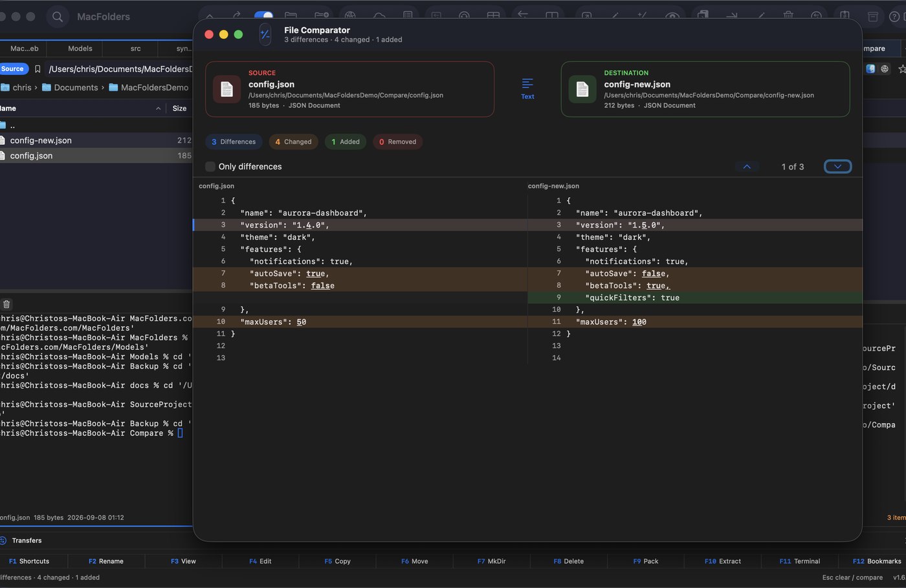
Task: Select F5 Copy in the function bar
Action: click(x=337, y=561)
